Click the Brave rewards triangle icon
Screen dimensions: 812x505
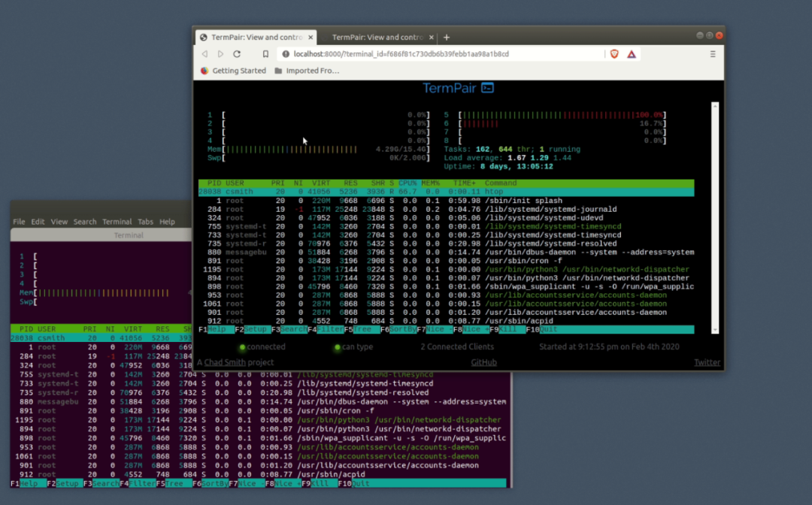[632, 54]
